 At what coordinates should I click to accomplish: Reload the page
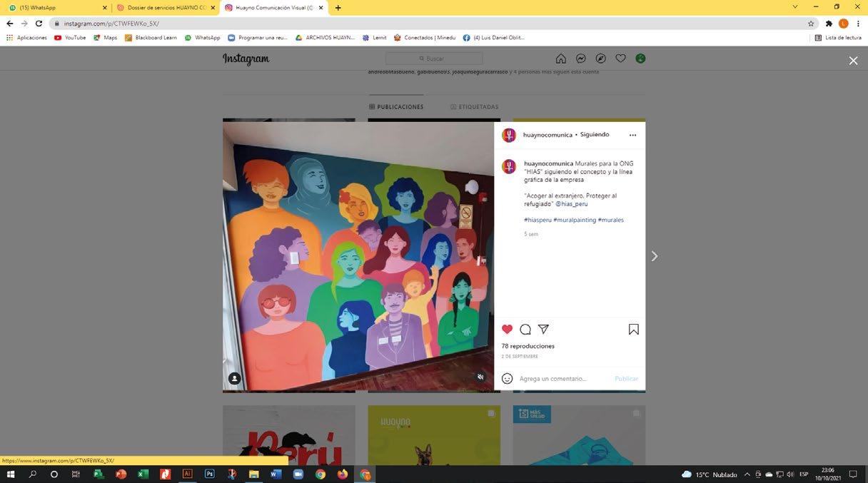pos(39,24)
